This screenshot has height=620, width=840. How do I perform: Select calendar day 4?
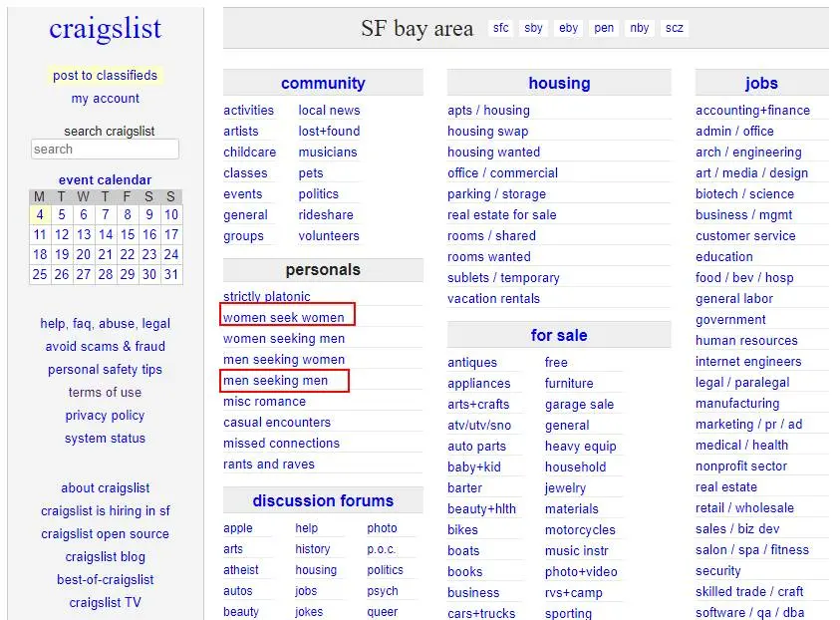[40, 215]
